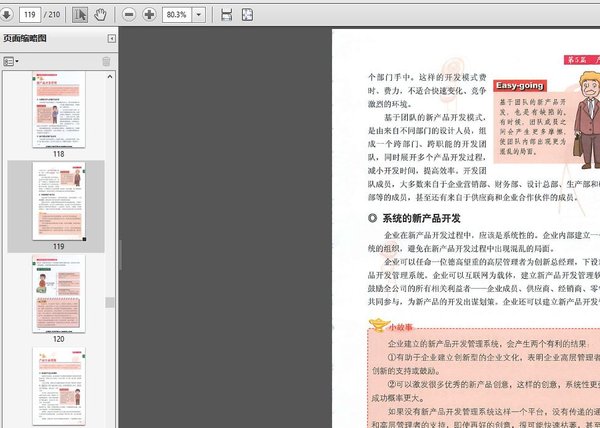Open page 118 thumbnail

(59, 109)
